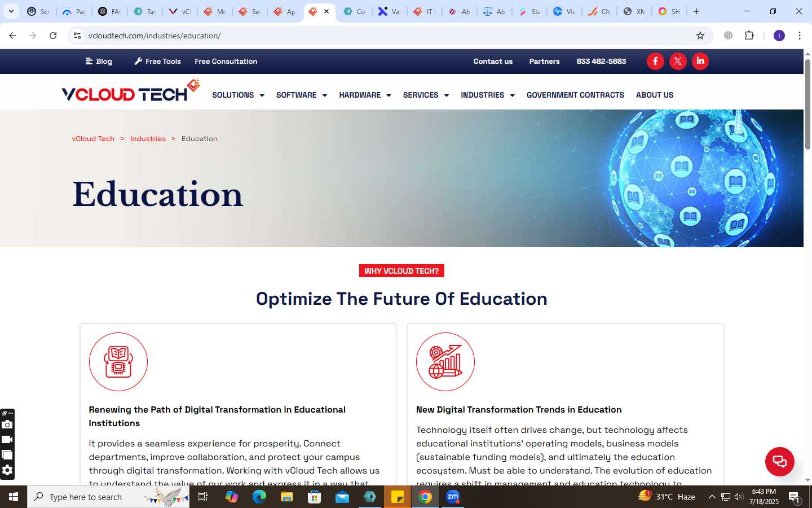Click volume speaker icon in system tray
Viewport: 812px width, 508px height.
click(x=739, y=497)
